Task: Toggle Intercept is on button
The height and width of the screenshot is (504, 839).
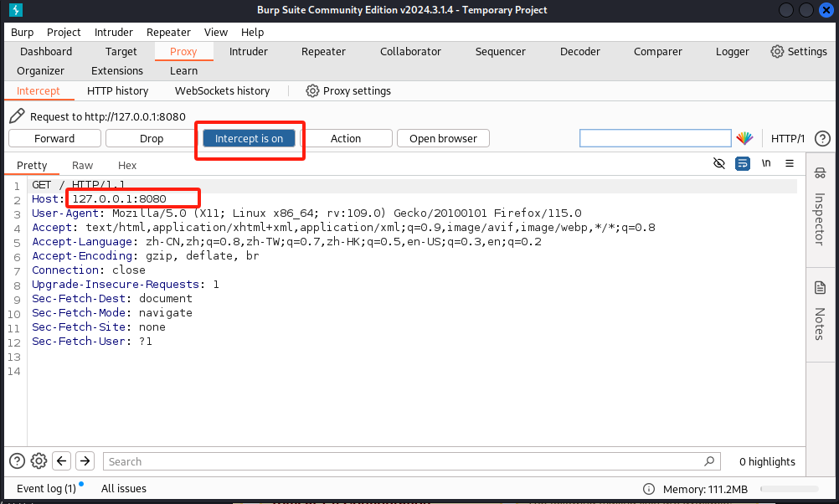Action: [249, 139]
